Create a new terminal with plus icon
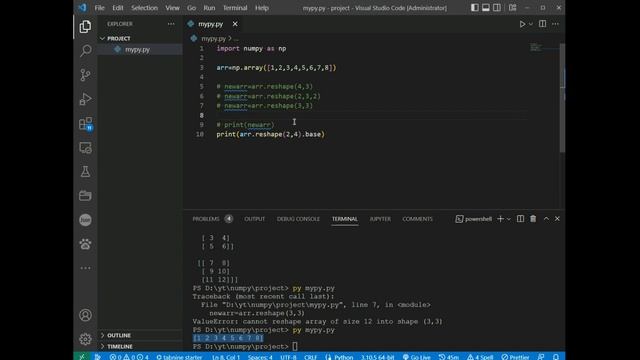This screenshot has width=640, height=360. [500, 219]
